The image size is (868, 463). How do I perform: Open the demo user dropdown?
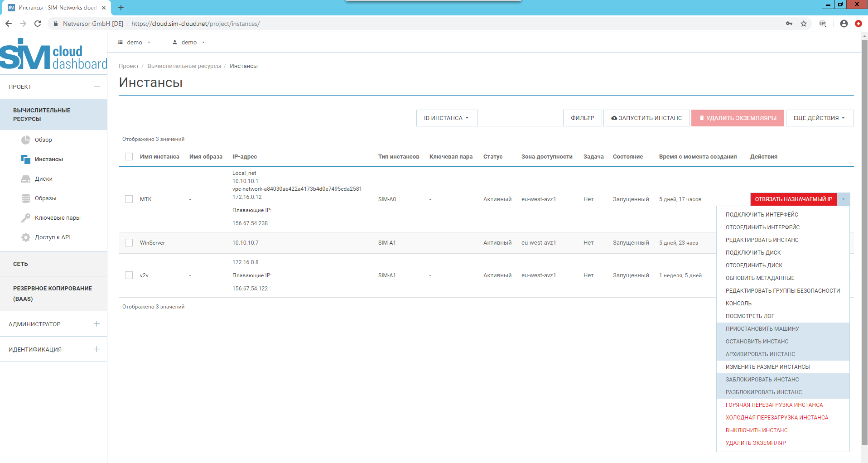coord(189,42)
